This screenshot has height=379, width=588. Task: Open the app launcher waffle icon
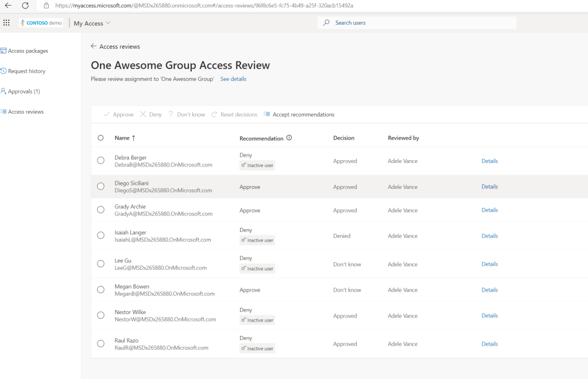point(6,23)
